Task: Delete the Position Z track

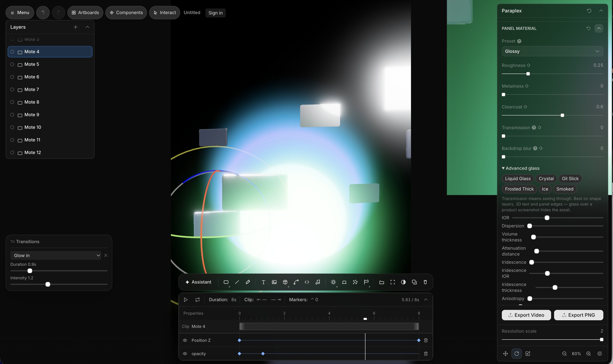Action: point(426,340)
